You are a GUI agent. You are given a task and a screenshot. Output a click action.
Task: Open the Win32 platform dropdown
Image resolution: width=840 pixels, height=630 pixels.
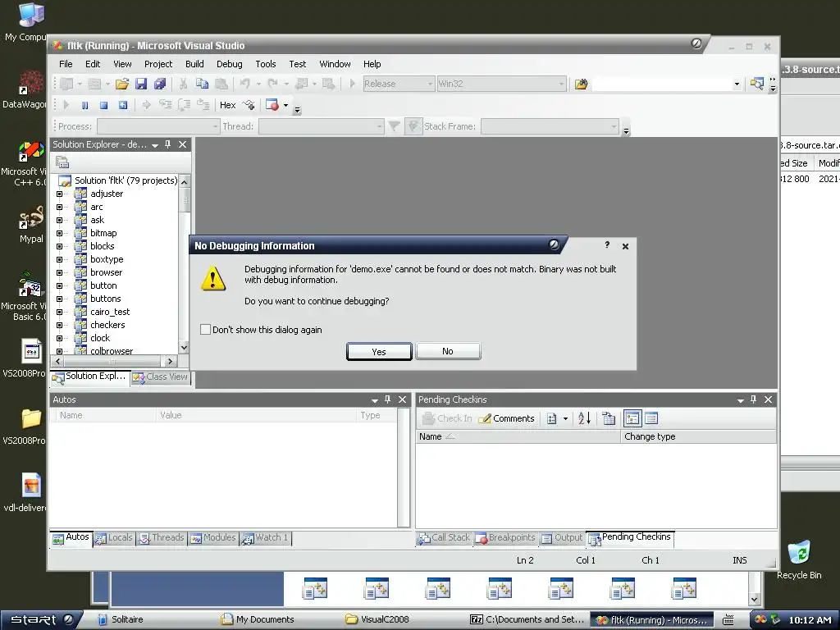coord(561,84)
